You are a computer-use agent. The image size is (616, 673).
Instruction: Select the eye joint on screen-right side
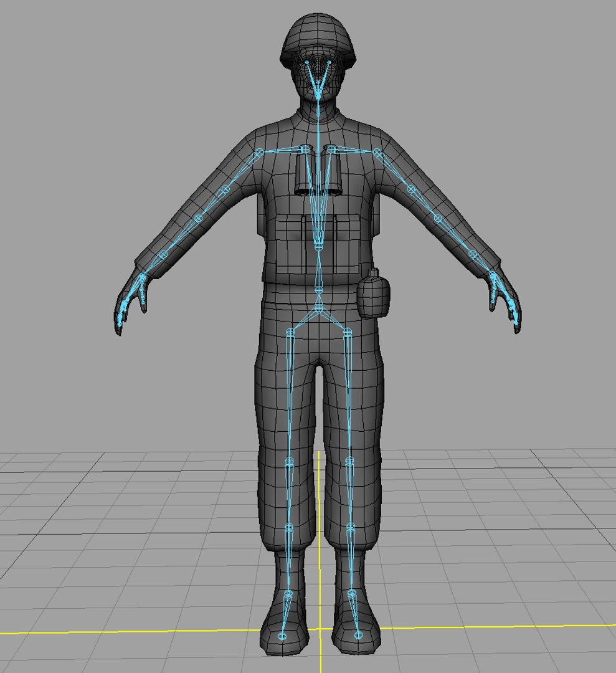329,62
